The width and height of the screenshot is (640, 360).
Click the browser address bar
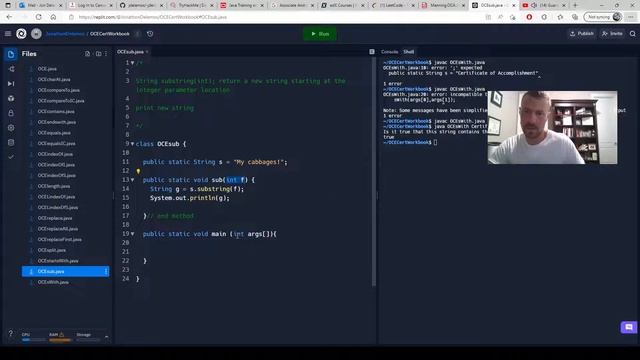point(273,17)
